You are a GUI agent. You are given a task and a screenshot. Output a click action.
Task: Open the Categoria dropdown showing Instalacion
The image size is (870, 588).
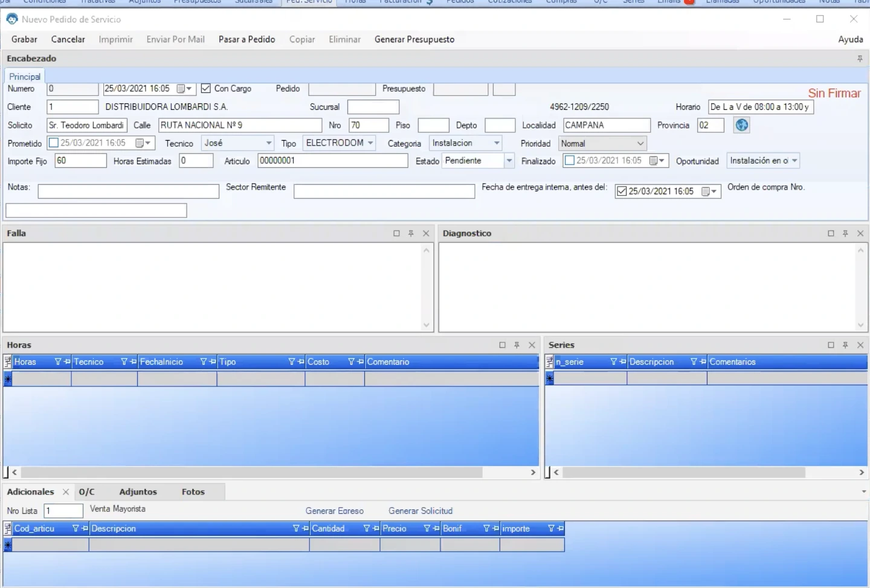coord(497,143)
